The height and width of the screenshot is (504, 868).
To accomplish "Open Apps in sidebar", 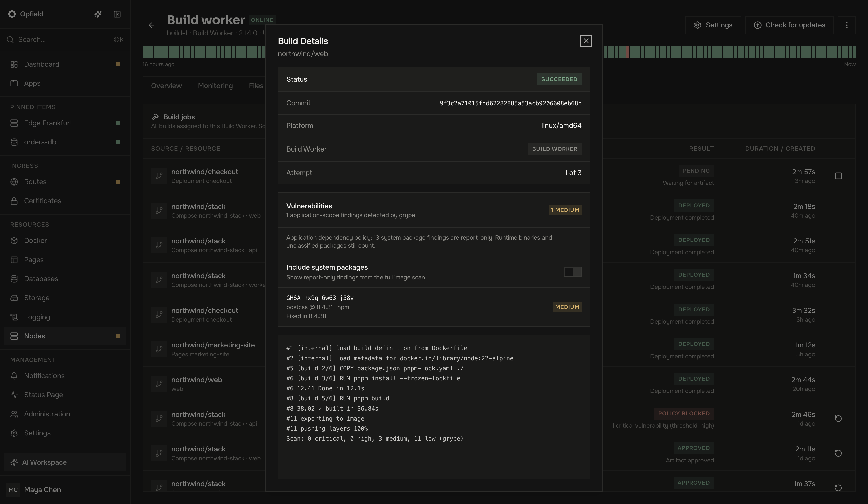I will pos(65,83).
